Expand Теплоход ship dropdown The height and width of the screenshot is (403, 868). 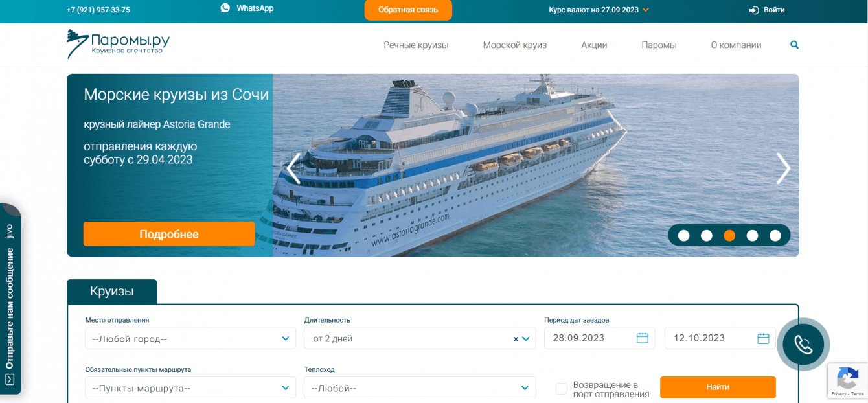tap(420, 387)
